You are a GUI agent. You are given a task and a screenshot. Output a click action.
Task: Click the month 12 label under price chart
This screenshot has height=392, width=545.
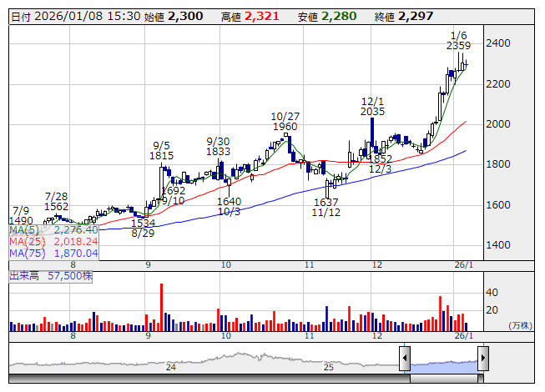tap(377, 265)
